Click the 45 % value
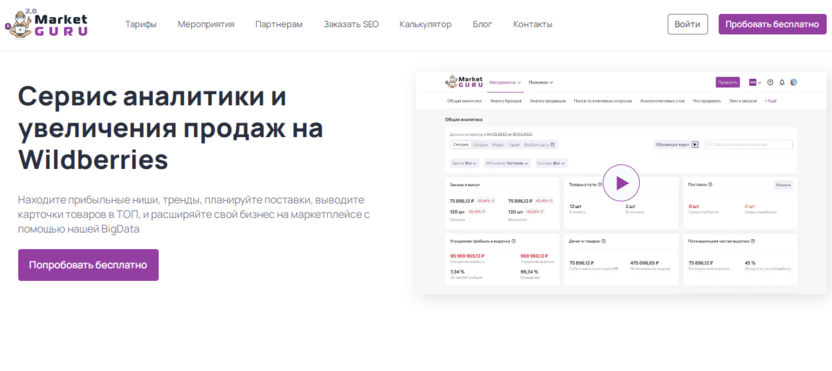This screenshot has height=371, width=832. pos(750,263)
